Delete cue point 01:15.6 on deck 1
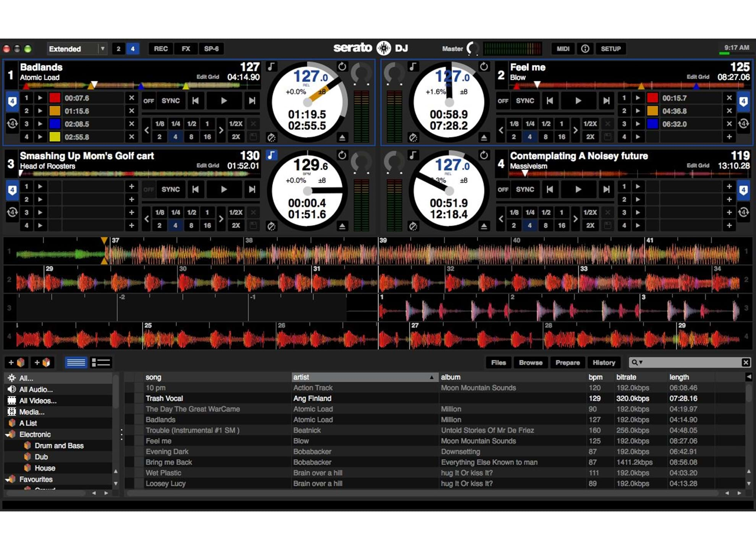The image size is (756, 550). click(x=131, y=111)
